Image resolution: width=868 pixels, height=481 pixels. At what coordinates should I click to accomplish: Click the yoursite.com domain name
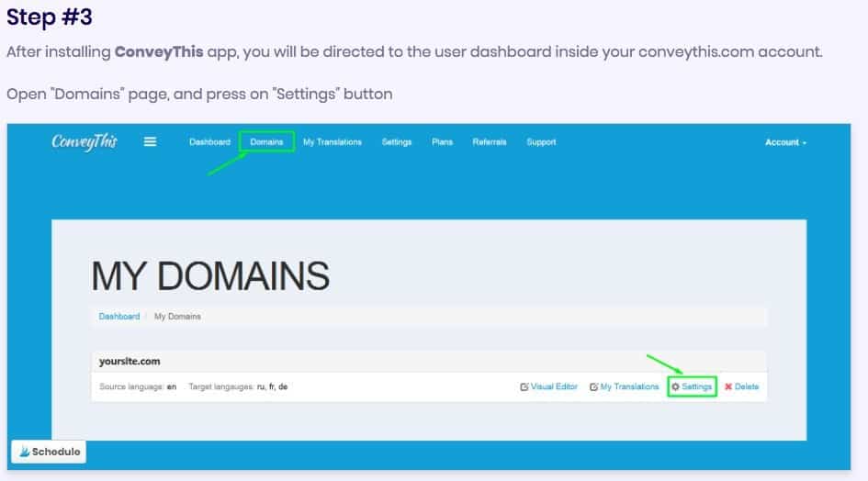(130, 362)
